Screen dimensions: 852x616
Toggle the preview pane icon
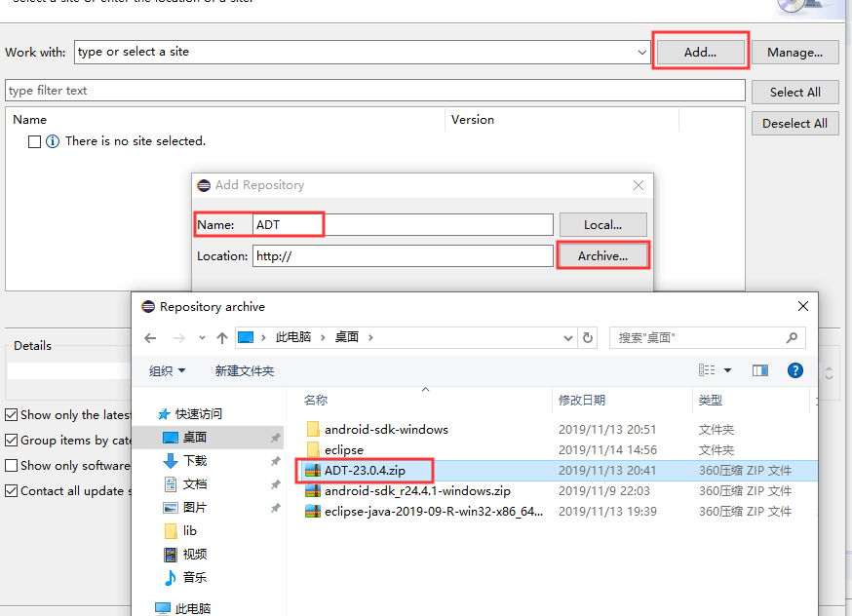coord(760,370)
